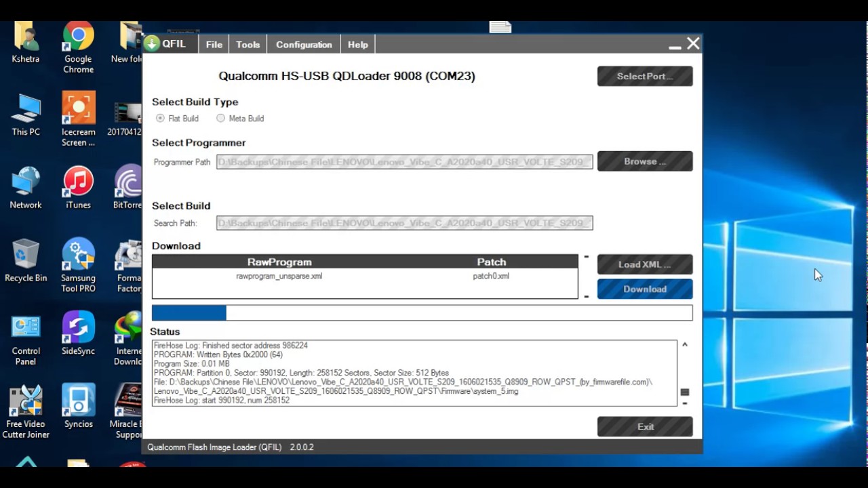Open the Format Factory desktop shortcut
The height and width of the screenshot is (488, 868).
127,266
